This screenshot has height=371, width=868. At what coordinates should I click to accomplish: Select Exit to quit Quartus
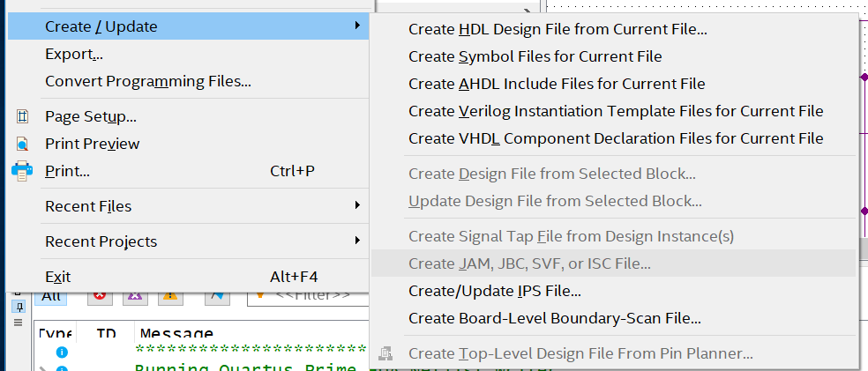coord(188,277)
